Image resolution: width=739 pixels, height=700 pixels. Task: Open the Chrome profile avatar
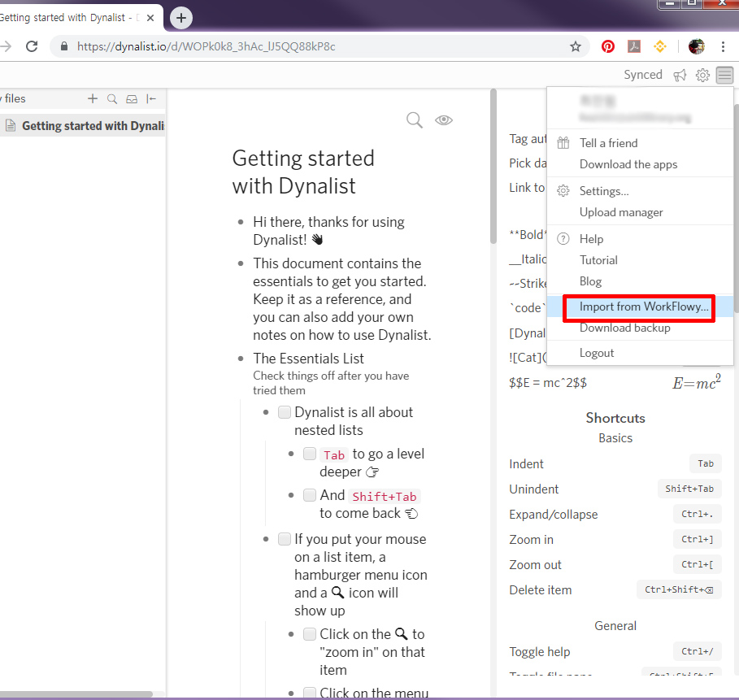click(696, 46)
